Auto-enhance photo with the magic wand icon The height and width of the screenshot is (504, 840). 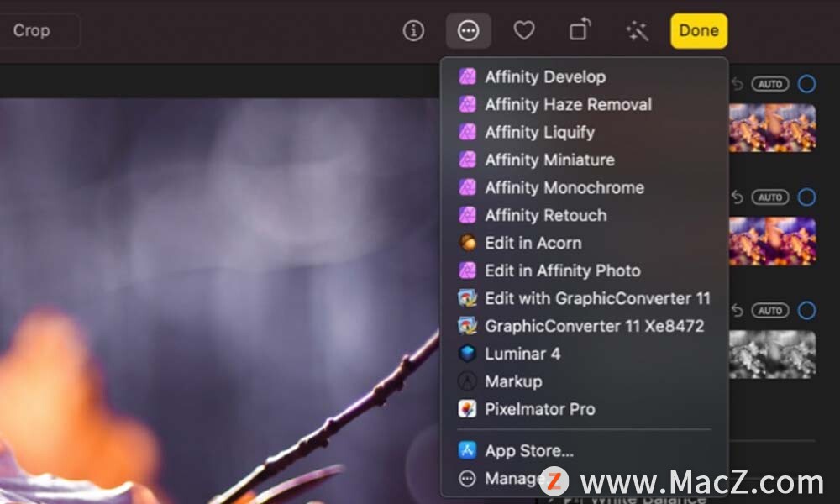(x=637, y=31)
